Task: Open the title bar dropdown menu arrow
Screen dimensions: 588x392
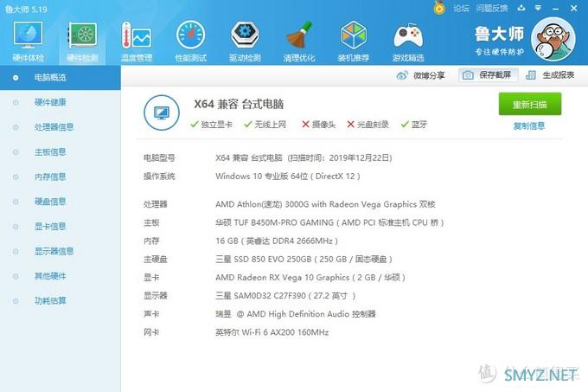Action: pos(538,8)
